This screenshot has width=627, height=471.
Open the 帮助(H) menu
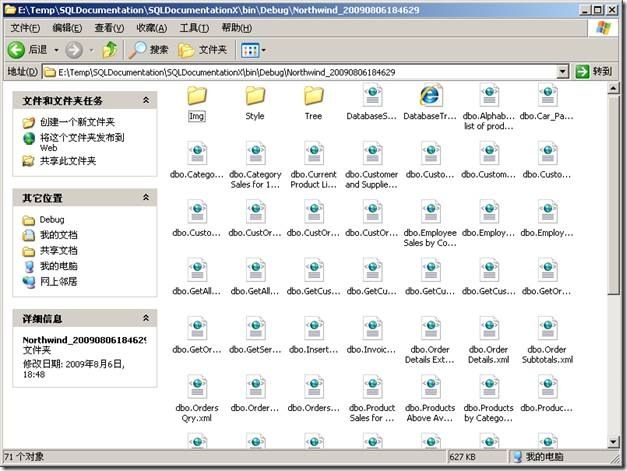237,28
